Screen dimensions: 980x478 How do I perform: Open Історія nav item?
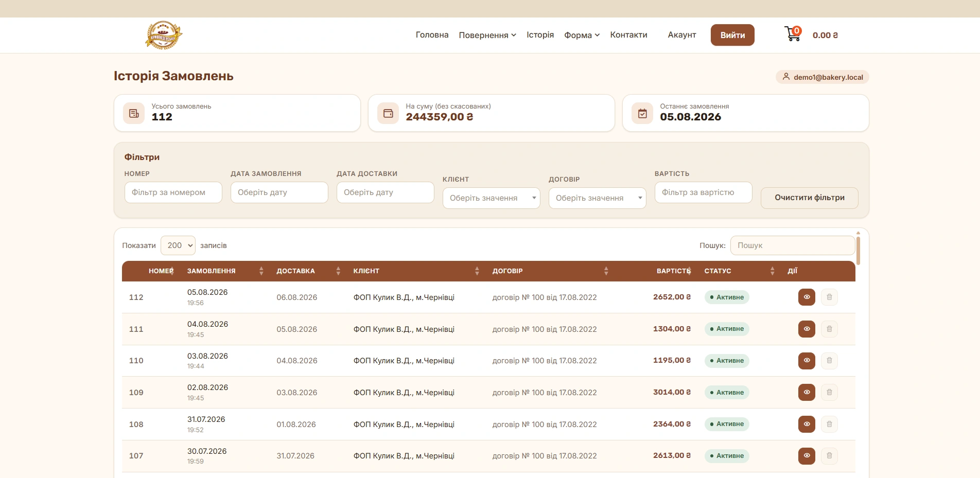tap(540, 35)
